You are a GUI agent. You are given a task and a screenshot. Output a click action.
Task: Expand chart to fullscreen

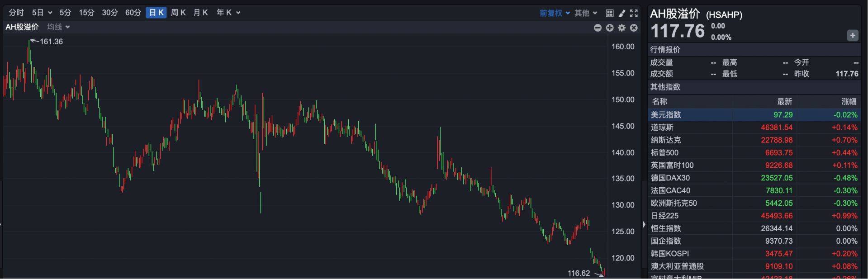tap(634, 13)
